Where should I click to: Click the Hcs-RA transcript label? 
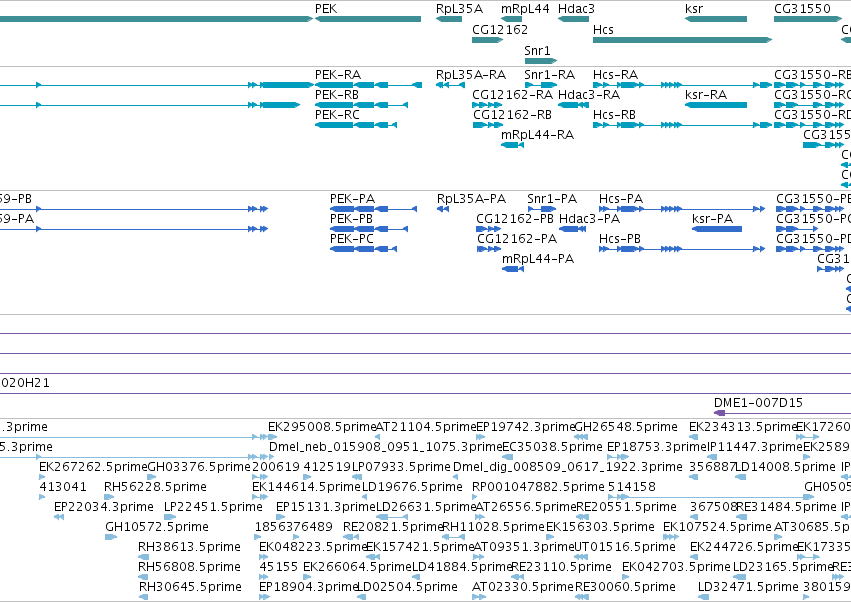[x=615, y=74]
